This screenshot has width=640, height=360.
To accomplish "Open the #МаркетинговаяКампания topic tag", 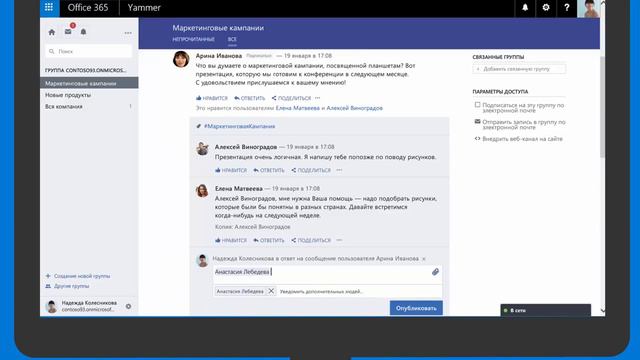I will [x=240, y=126].
